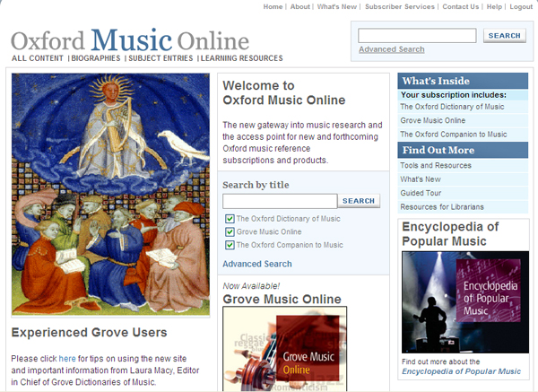Select the SUBJECT ENTRIES tab
Image resolution: width=538 pixels, height=392 pixels.
161,58
